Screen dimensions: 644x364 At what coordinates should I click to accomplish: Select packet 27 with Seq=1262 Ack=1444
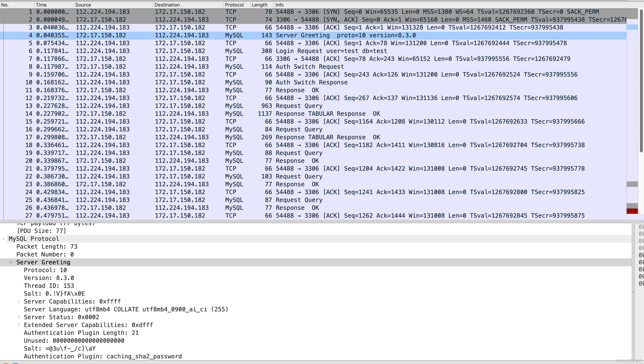(313, 215)
